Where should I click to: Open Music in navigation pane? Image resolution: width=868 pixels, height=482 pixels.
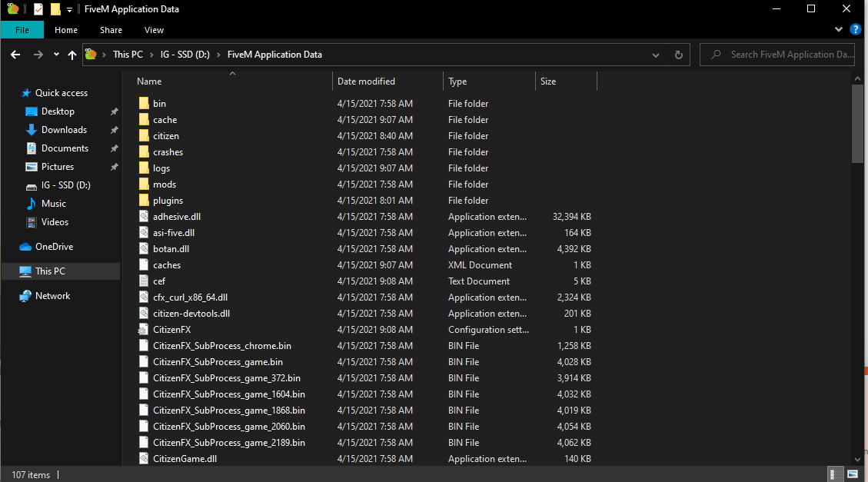click(x=53, y=204)
